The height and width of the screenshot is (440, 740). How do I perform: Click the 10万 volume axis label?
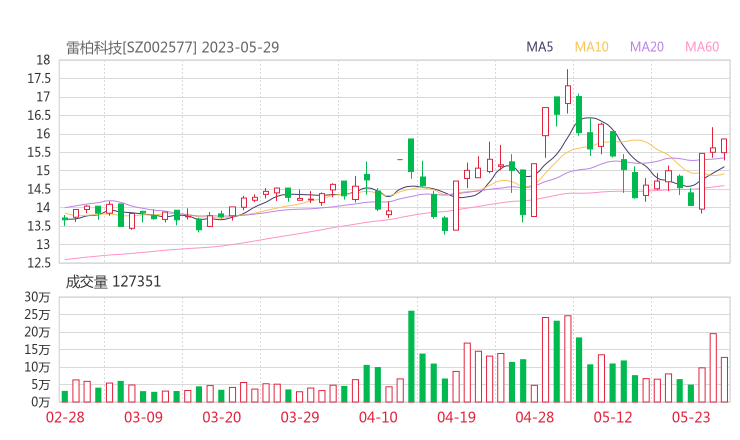click(x=37, y=367)
